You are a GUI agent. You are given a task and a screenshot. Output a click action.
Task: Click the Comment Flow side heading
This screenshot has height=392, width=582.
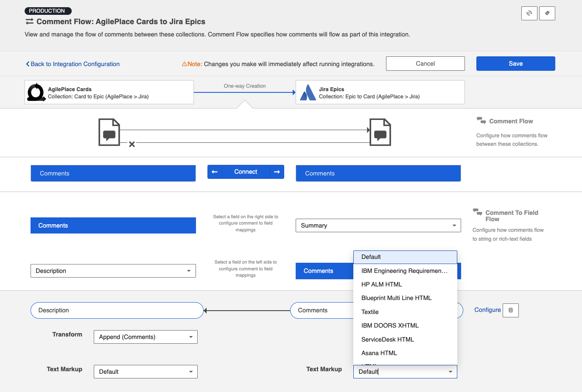click(x=511, y=121)
